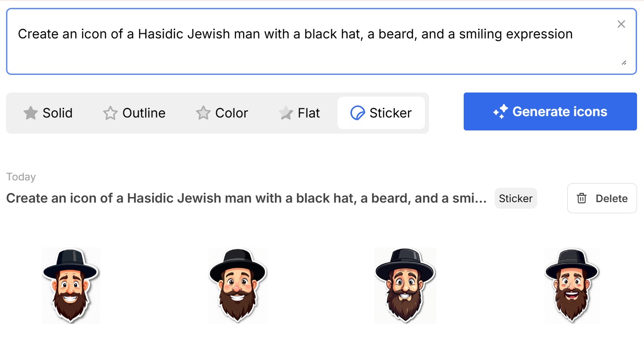Open the third generated sticker thumbnail
The height and width of the screenshot is (340, 644).
405,285
